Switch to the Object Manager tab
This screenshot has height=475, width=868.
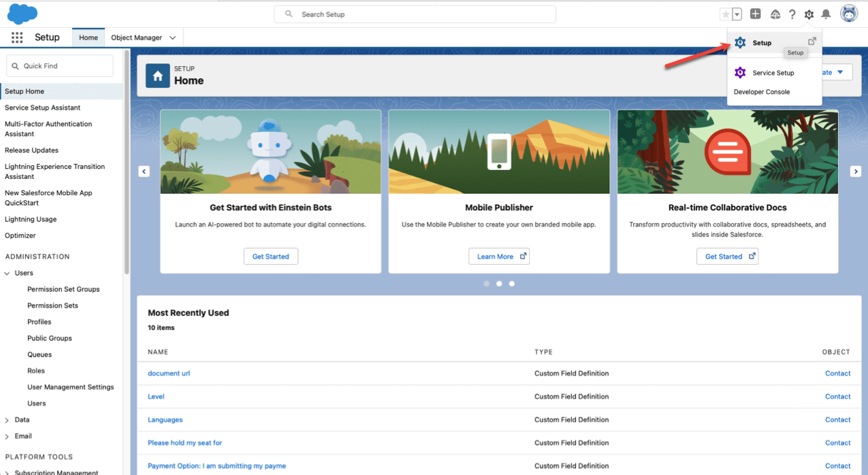pos(136,37)
